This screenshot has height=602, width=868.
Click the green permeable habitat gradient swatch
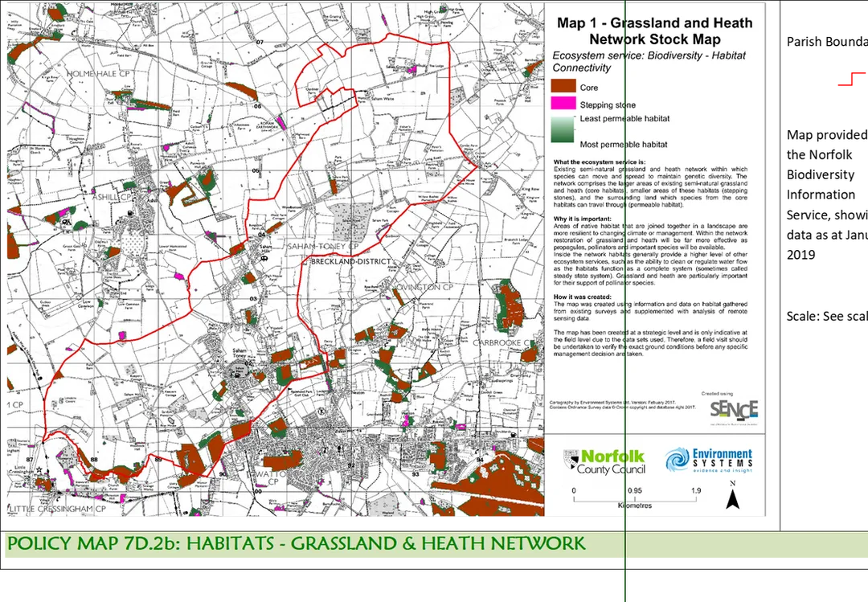(x=563, y=131)
